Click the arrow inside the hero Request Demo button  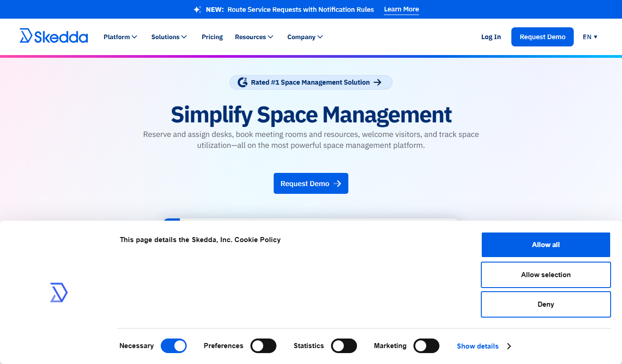tap(337, 183)
